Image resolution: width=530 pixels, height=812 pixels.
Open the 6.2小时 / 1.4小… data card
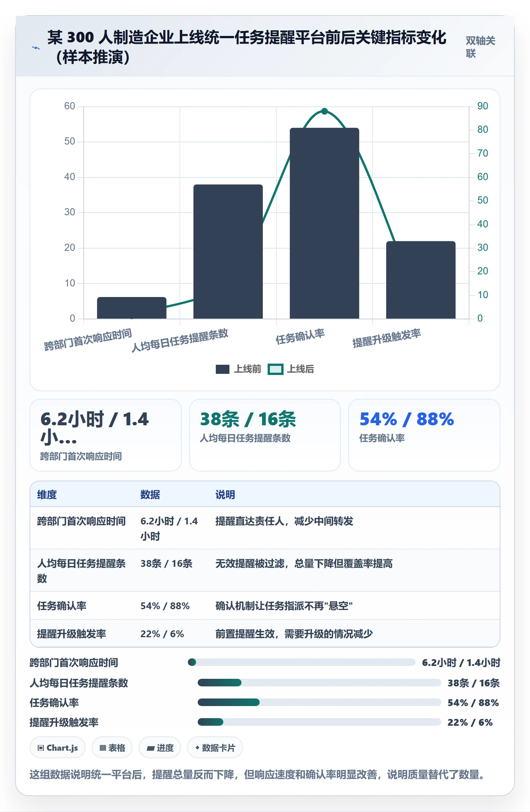pyautogui.click(x=106, y=435)
